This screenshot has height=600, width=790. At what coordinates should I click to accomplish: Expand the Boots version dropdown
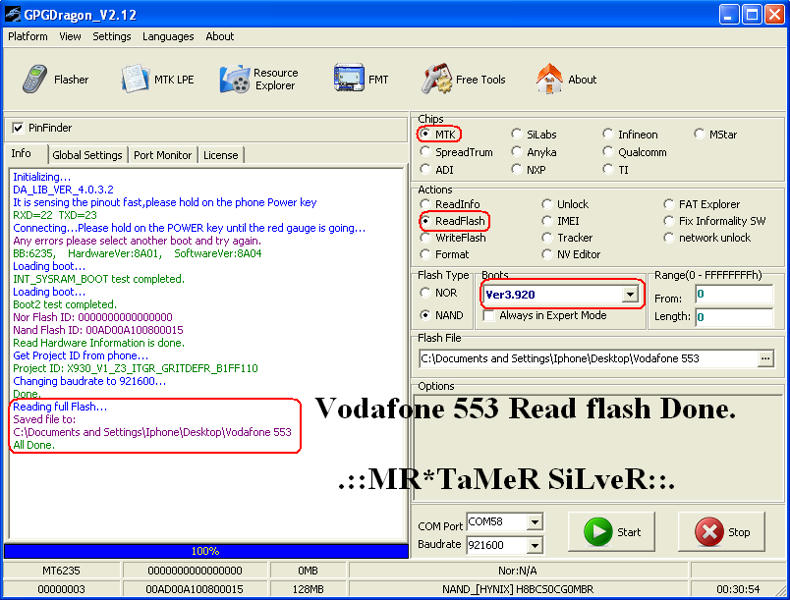630,294
